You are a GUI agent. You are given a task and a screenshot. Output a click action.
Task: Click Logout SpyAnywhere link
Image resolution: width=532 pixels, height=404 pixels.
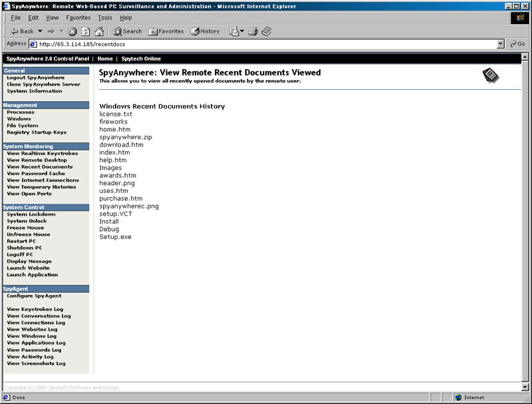tap(36, 78)
